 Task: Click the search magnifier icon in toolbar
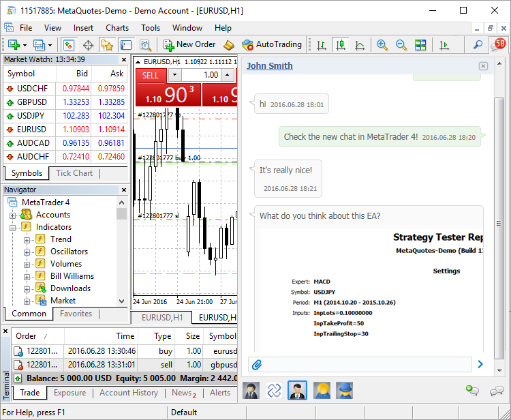pos(478,45)
